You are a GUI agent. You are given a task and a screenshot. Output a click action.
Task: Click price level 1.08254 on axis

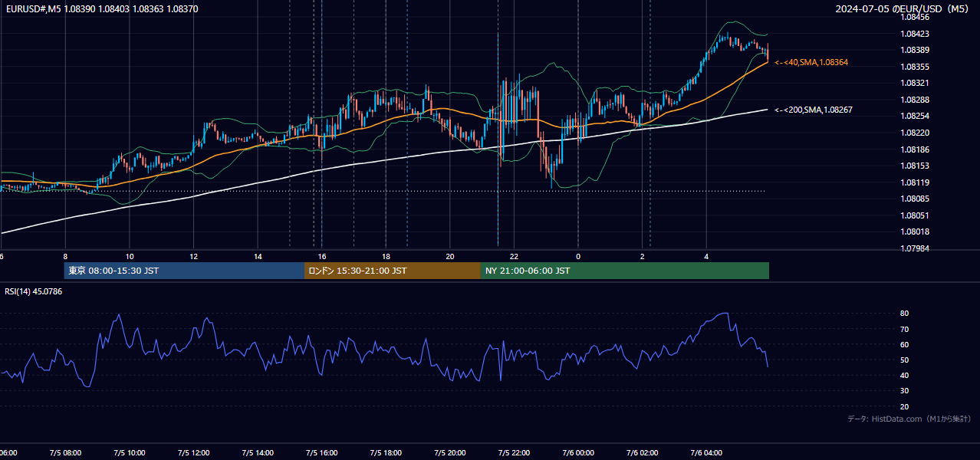point(914,116)
